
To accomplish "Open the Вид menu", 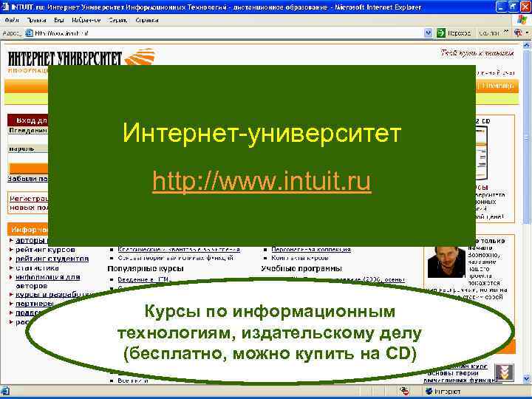I will pos(58,20).
